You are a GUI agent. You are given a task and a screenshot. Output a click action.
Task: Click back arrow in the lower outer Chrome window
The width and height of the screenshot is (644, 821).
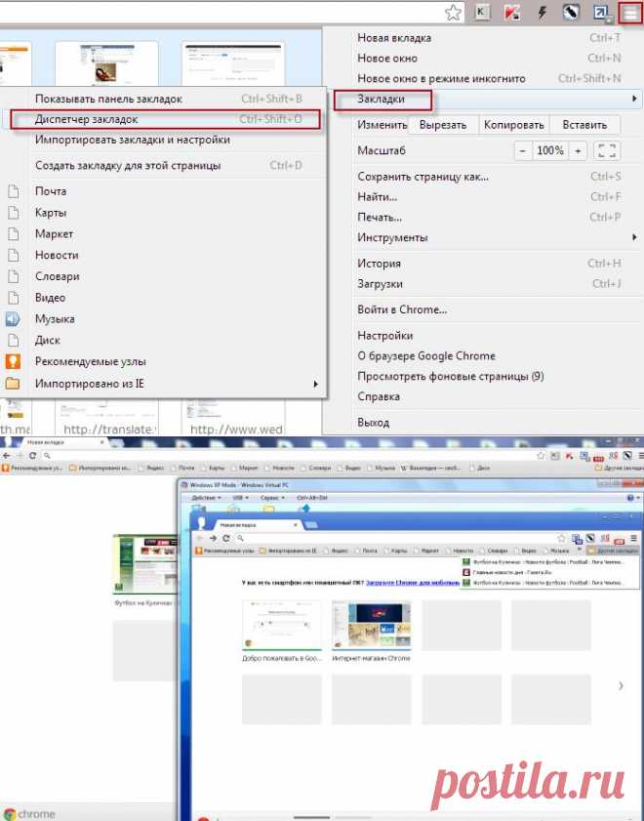[6, 456]
